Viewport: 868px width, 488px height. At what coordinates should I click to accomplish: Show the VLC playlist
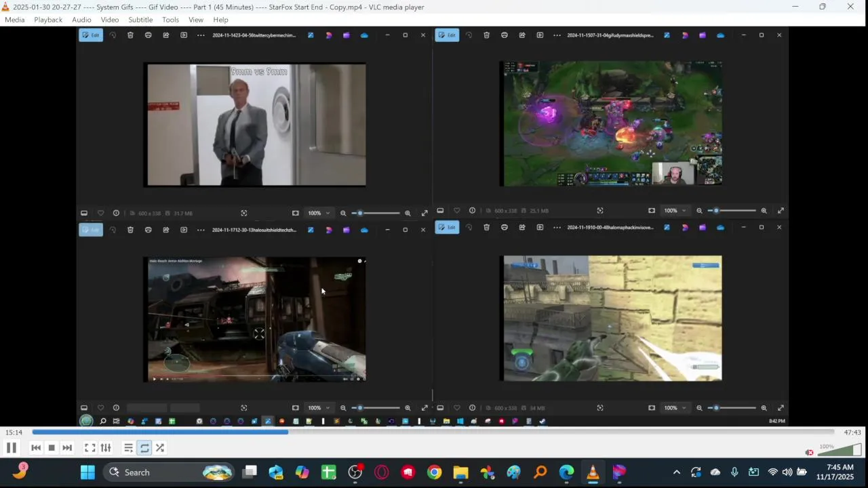(128, 448)
